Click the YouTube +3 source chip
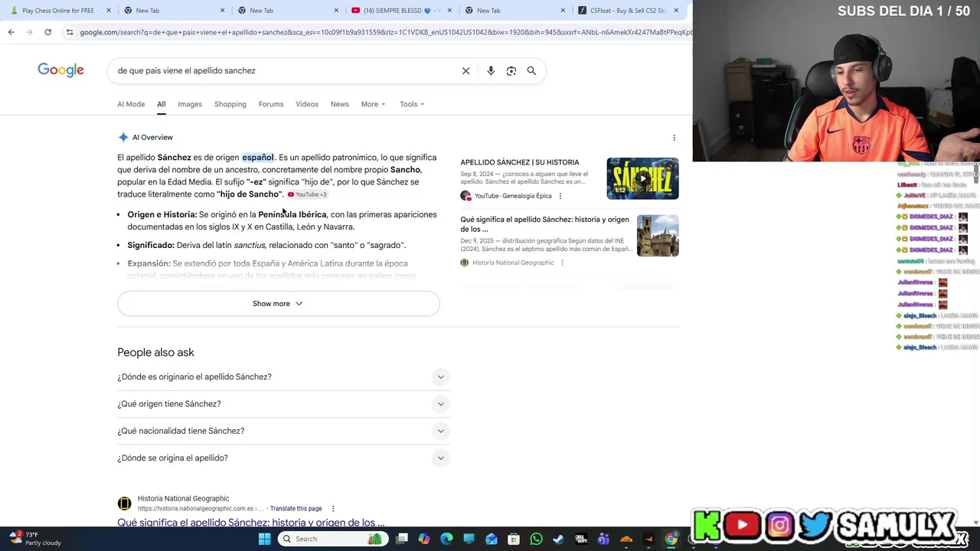The width and height of the screenshot is (980, 551). (x=308, y=194)
